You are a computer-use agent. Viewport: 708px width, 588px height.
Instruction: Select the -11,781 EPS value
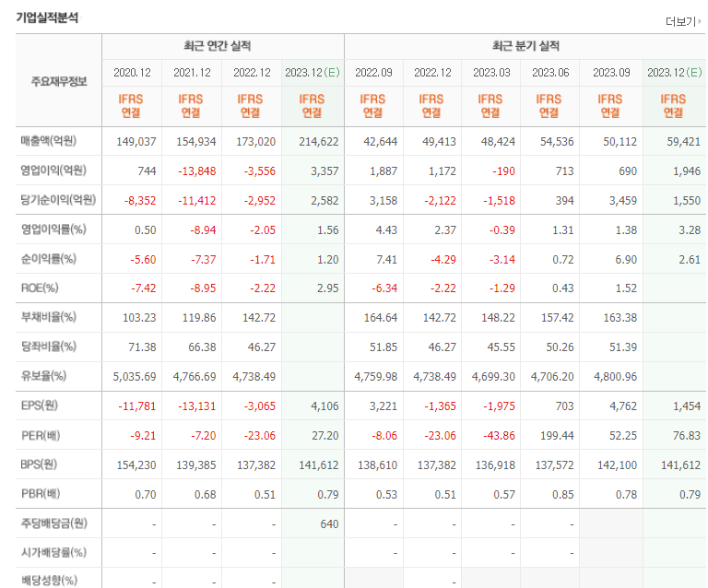pyautogui.click(x=136, y=406)
